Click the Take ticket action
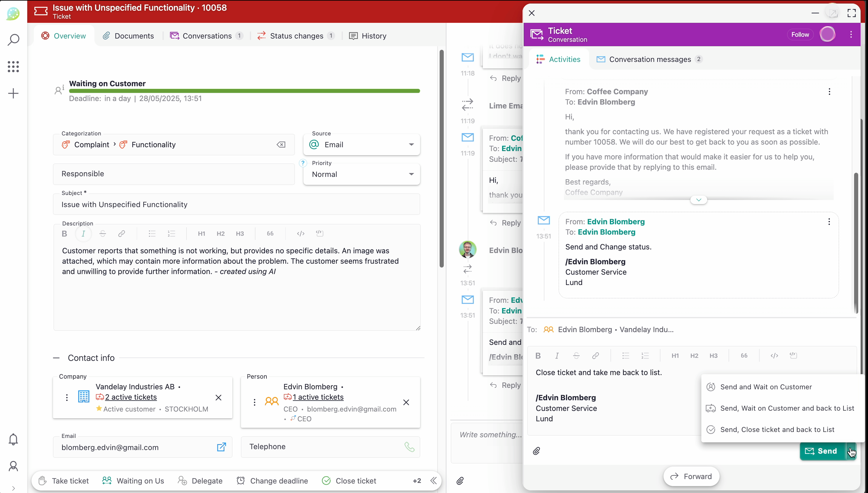Viewport: 868px width, 493px height. [x=63, y=481]
